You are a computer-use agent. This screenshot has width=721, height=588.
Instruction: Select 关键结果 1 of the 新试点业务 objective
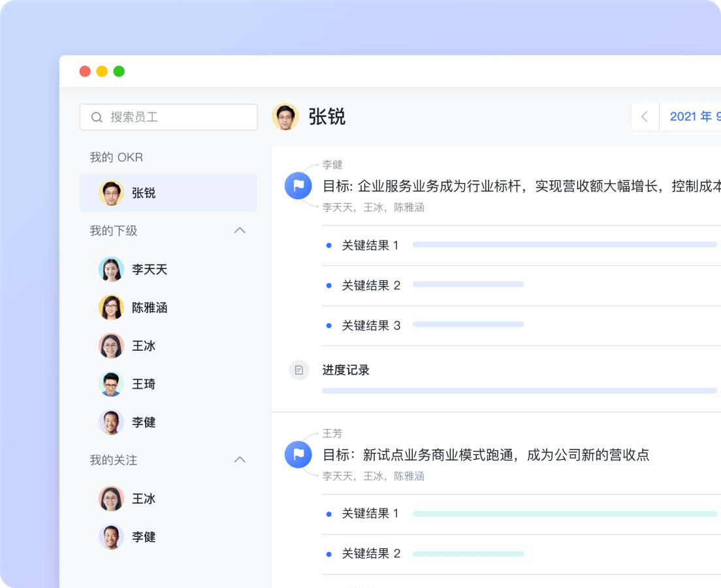pyautogui.click(x=370, y=513)
